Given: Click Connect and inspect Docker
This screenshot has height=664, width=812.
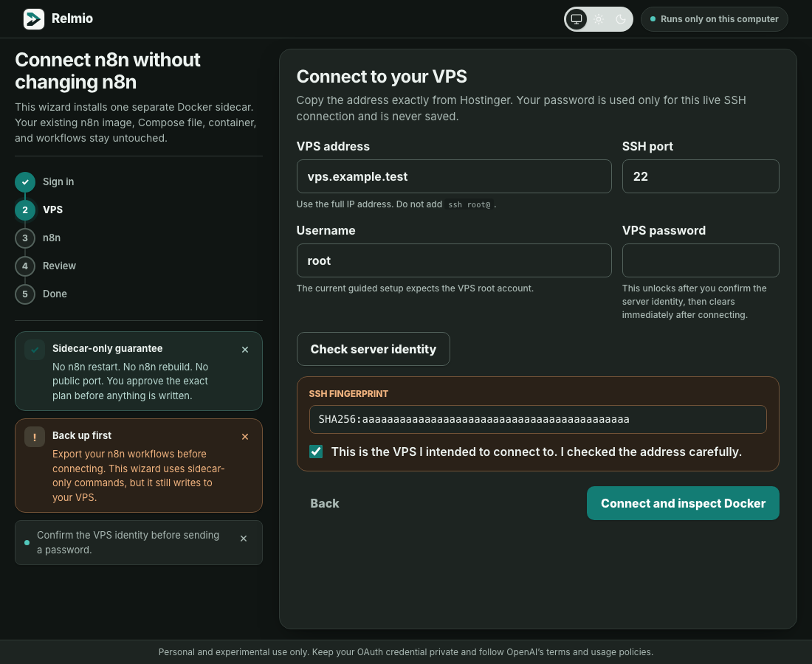Looking at the screenshot, I should pos(683,503).
